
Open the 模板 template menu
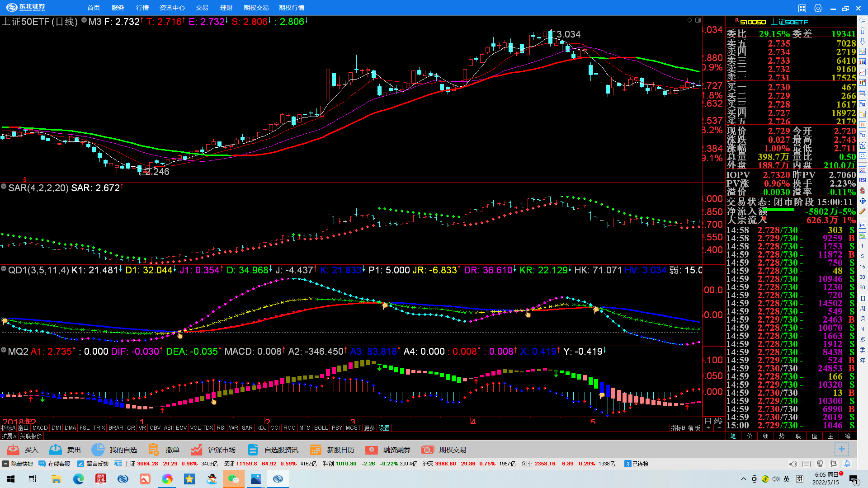[694, 428]
